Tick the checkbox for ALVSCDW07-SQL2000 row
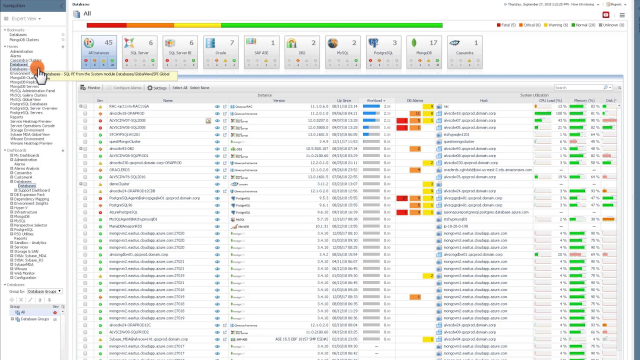 pyautogui.click(x=85, y=121)
